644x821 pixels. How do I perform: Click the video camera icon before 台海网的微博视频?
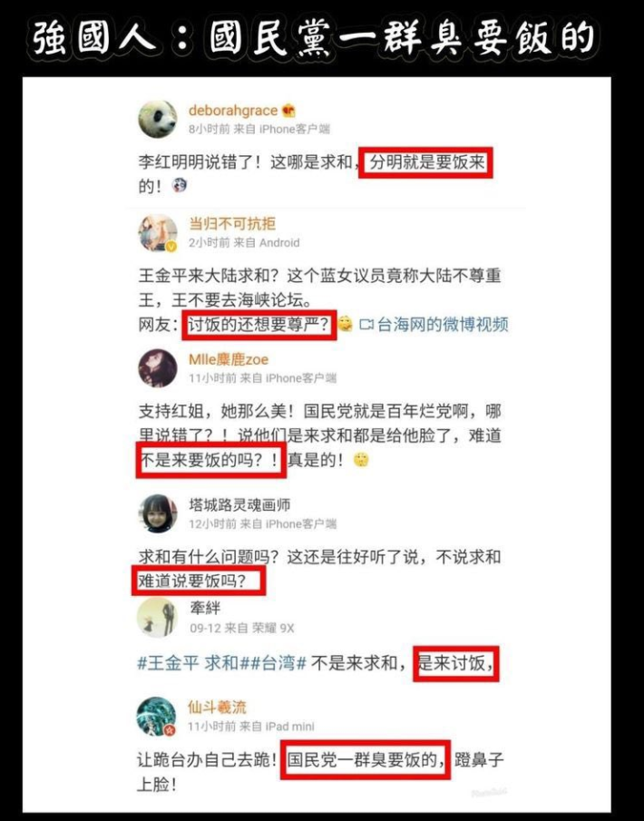[x=366, y=325]
